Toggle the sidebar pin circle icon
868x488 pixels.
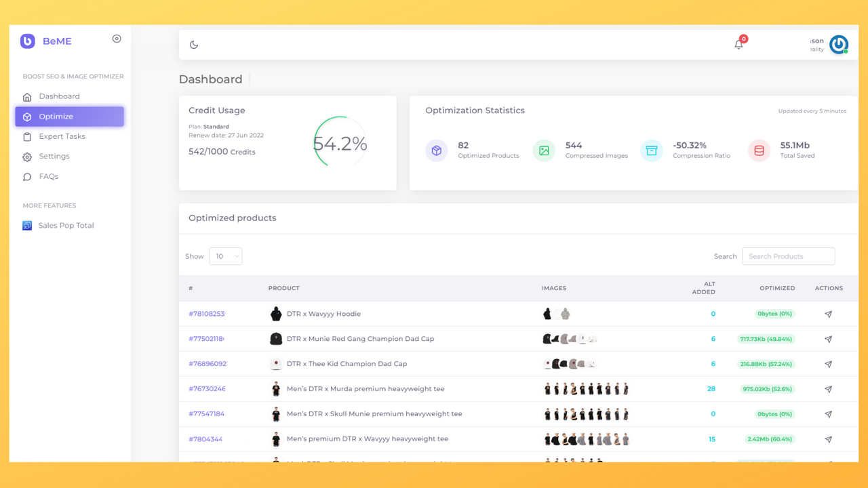tap(117, 39)
